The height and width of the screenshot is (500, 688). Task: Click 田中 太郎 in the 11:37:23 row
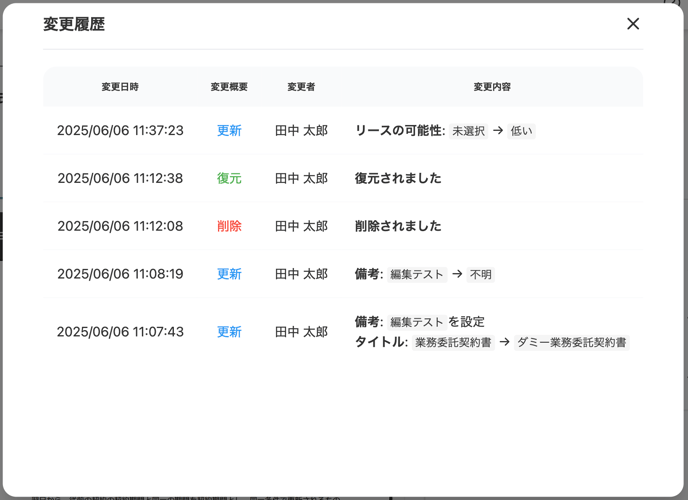click(x=301, y=131)
